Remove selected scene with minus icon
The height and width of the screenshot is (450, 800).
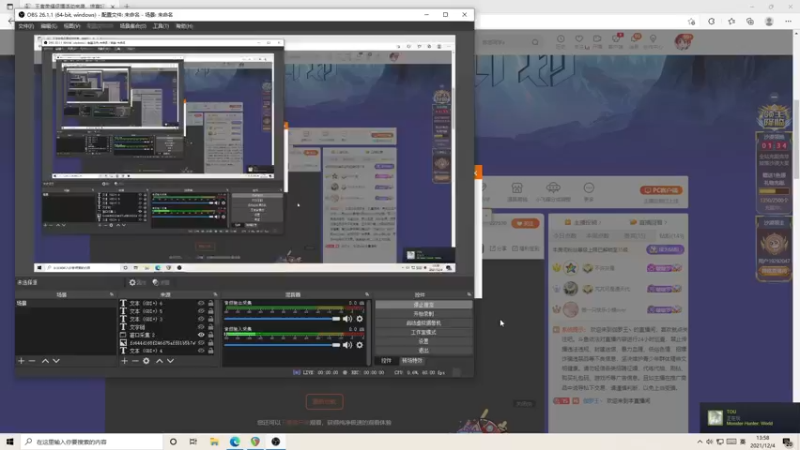click(32, 361)
